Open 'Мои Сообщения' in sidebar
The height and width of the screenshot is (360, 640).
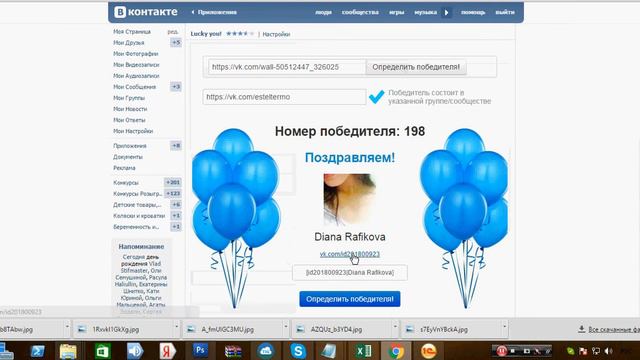click(134, 87)
